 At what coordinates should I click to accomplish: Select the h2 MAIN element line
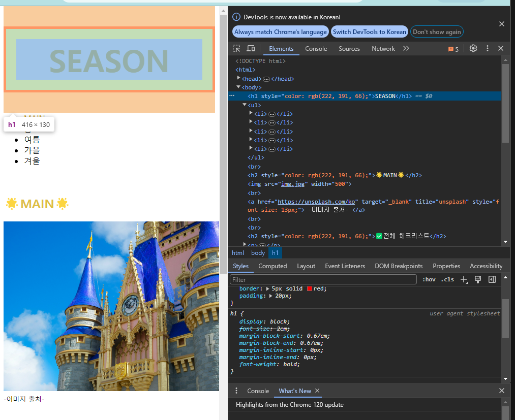point(335,175)
